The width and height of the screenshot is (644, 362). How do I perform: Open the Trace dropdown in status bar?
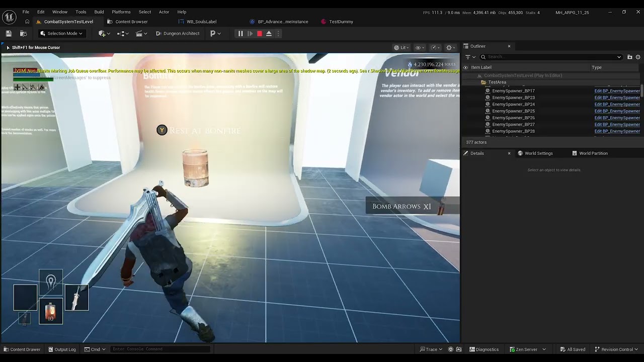(431, 349)
